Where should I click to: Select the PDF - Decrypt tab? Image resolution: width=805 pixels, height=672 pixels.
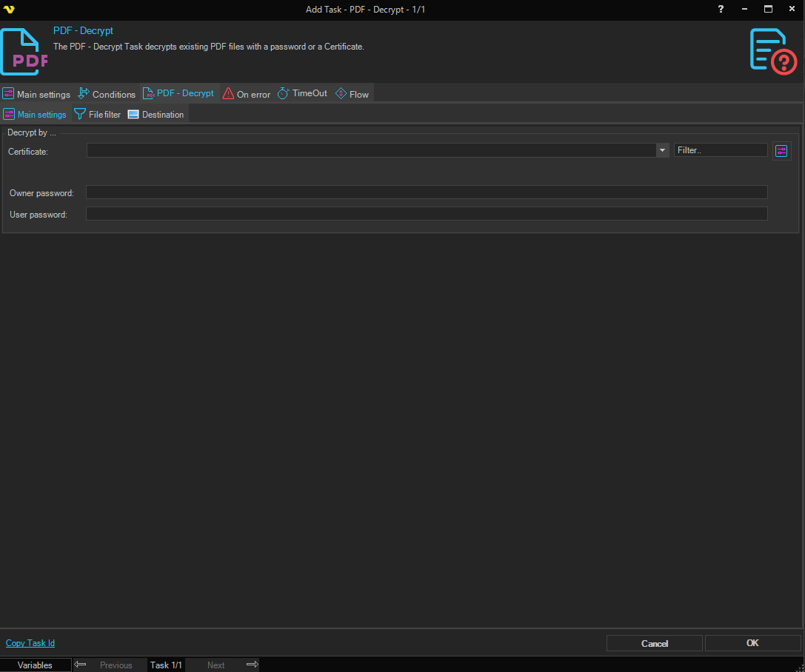[x=178, y=93]
